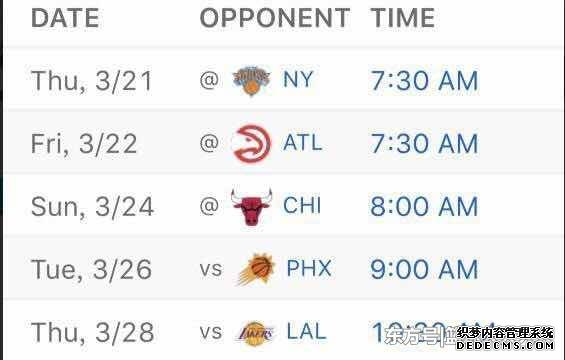Select the LAL team abbreviation
Viewport: 565px width, 360px height.
(307, 332)
